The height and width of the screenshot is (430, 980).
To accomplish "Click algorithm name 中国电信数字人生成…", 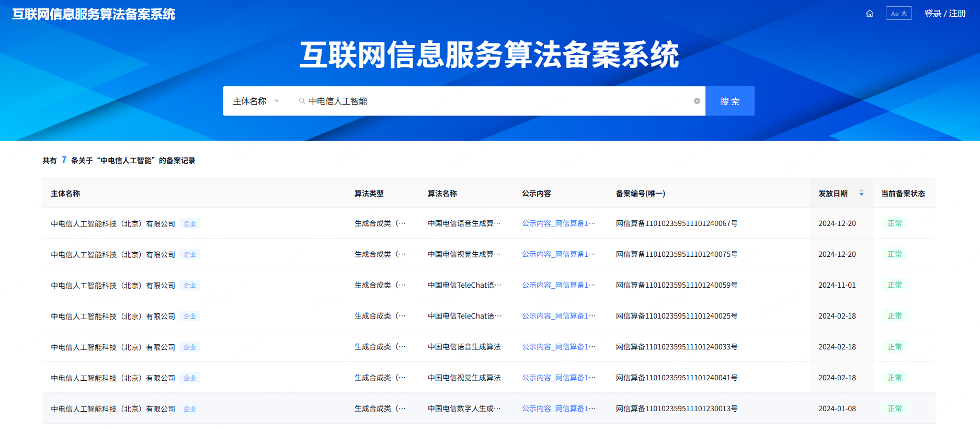I will pos(464,409).
